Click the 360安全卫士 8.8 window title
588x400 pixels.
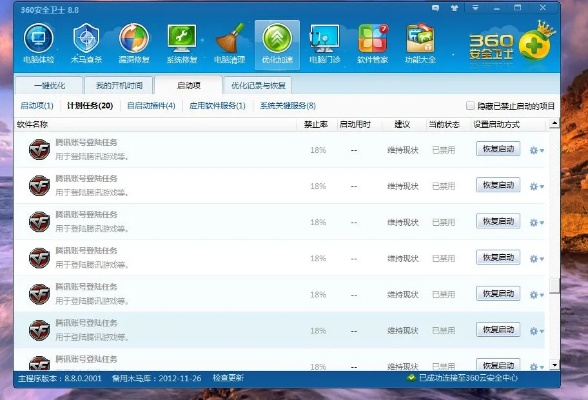(50, 10)
